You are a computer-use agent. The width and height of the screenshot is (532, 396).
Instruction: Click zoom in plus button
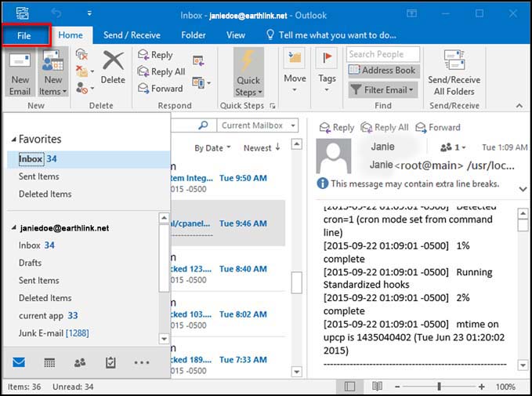coord(481,387)
